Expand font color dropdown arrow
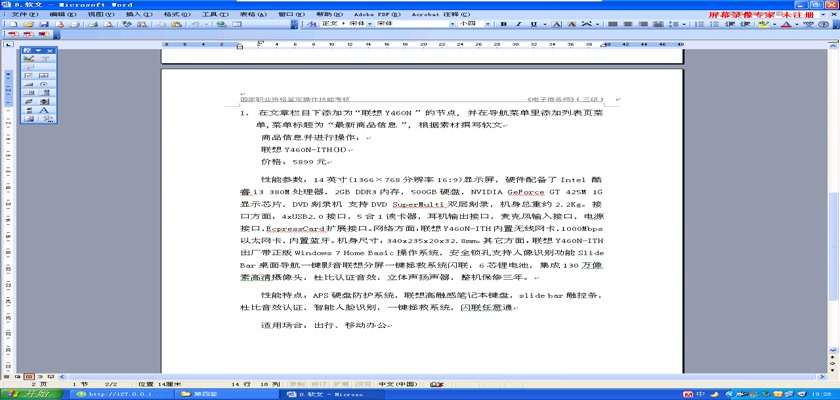 [x=797, y=24]
